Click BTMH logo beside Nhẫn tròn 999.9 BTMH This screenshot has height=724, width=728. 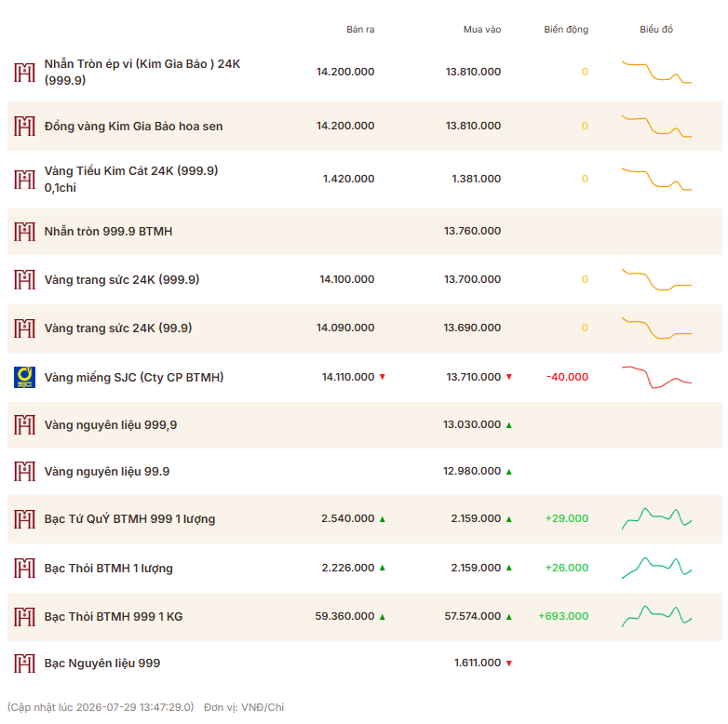point(24,232)
